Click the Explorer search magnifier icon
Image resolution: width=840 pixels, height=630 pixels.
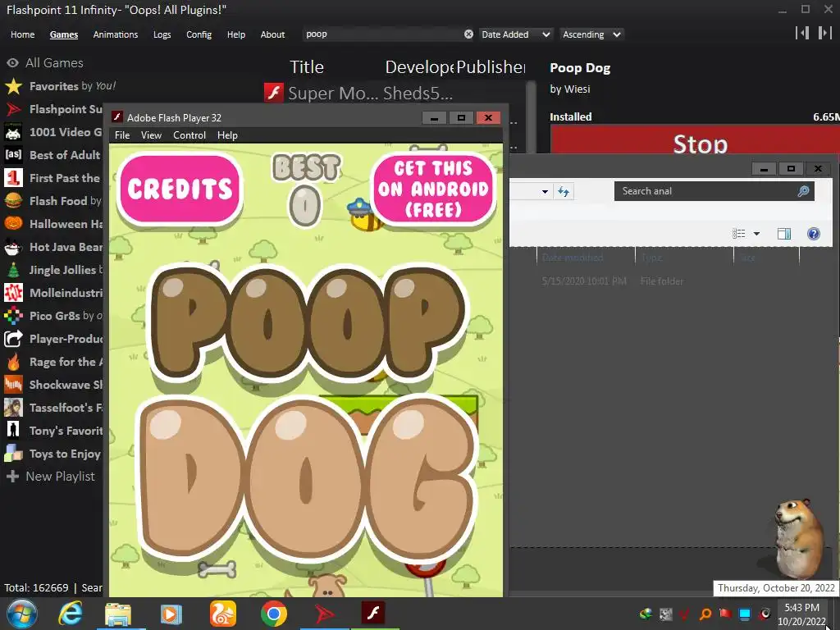[803, 191]
